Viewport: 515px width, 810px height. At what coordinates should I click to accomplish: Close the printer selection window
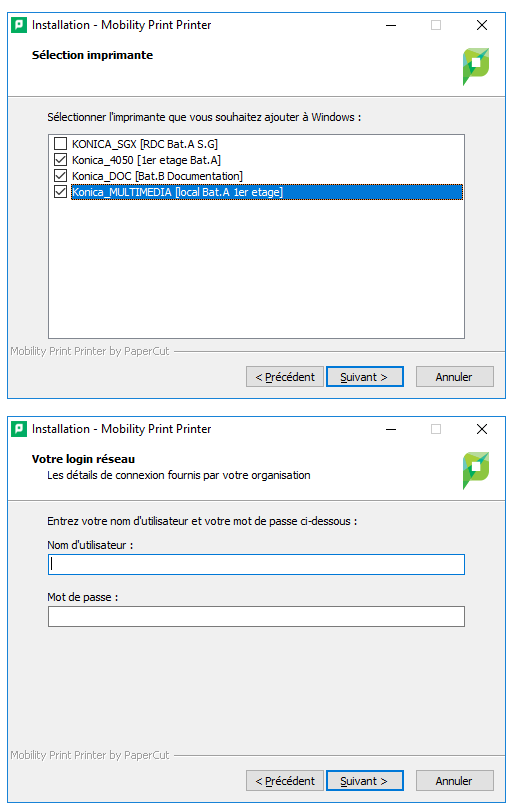point(482,25)
